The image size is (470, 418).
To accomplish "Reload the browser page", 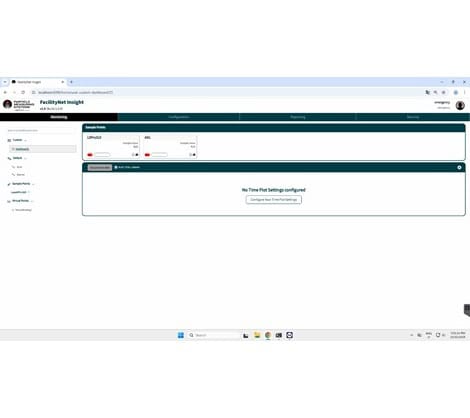I will [23, 92].
